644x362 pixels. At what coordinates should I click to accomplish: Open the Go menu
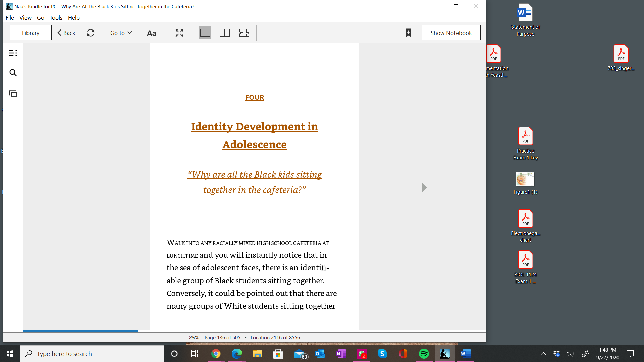[41, 18]
